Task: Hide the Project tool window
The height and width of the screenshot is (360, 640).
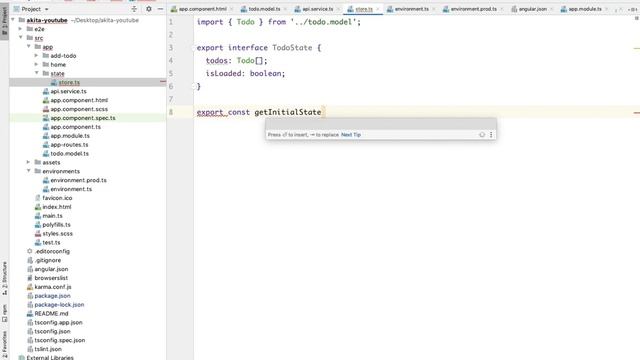Action: (160, 9)
